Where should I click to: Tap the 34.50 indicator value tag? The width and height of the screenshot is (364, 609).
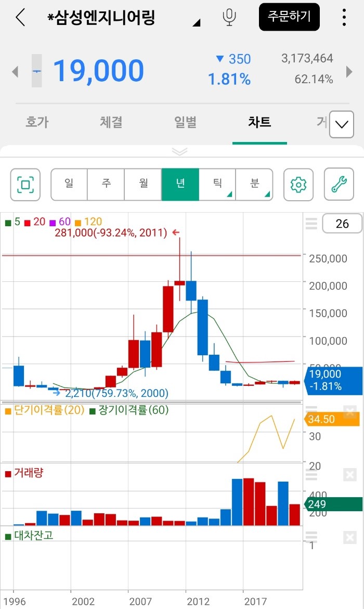click(332, 419)
